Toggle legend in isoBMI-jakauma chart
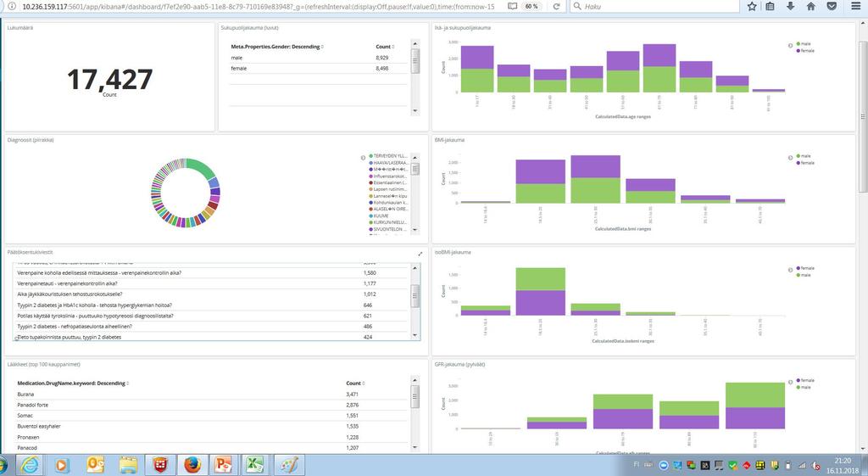Viewport: 868px width, 476px height. 790,270
